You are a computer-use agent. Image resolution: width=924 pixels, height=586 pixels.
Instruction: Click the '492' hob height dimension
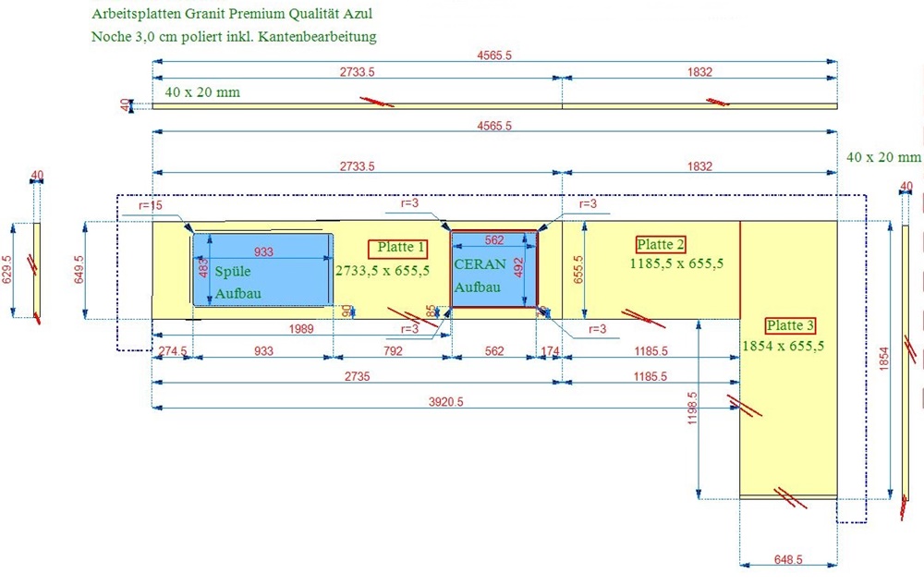pyautogui.click(x=518, y=267)
